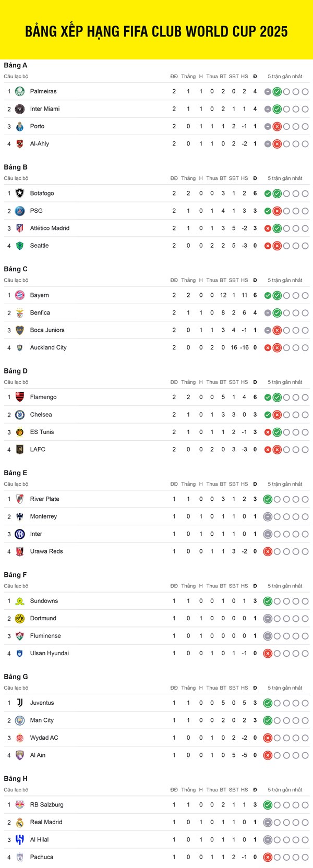The height and width of the screenshot is (868, 313).
Task: Click the Man City badge
Action: pos(20,720)
